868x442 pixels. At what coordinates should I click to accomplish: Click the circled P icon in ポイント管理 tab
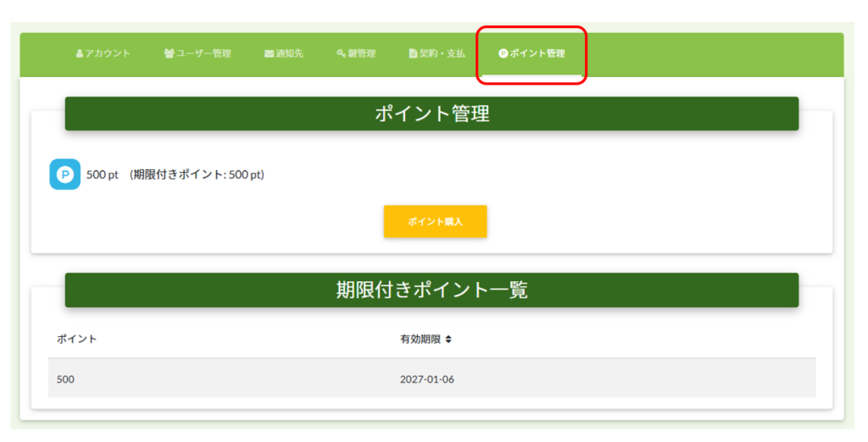tap(503, 53)
